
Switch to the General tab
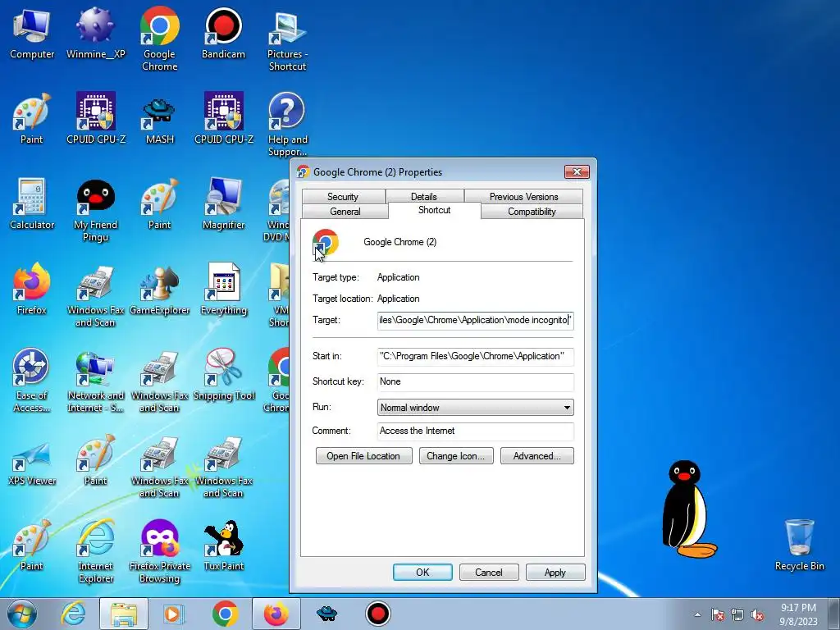(345, 211)
